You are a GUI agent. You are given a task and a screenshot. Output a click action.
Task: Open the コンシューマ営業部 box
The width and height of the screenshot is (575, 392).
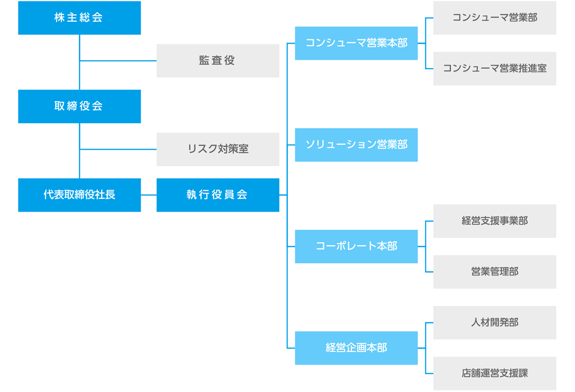(x=494, y=18)
